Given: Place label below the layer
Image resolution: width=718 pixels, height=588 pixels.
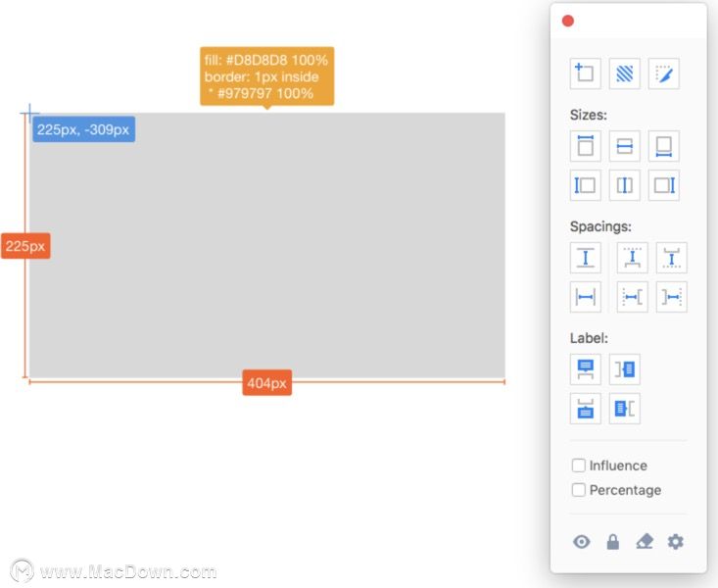Looking at the screenshot, I should 585,409.
